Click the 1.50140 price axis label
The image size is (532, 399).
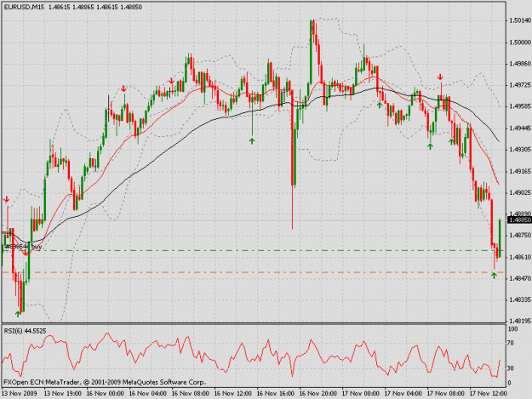point(519,20)
